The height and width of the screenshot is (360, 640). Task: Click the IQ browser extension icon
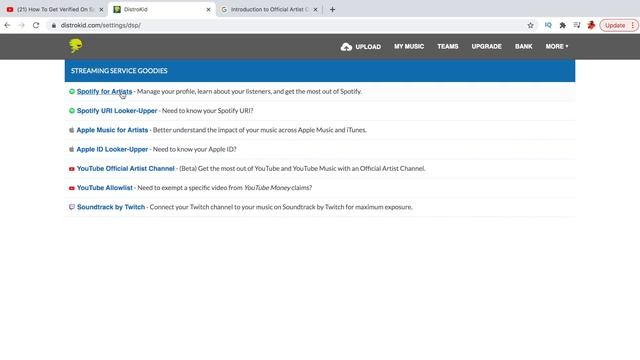click(548, 25)
